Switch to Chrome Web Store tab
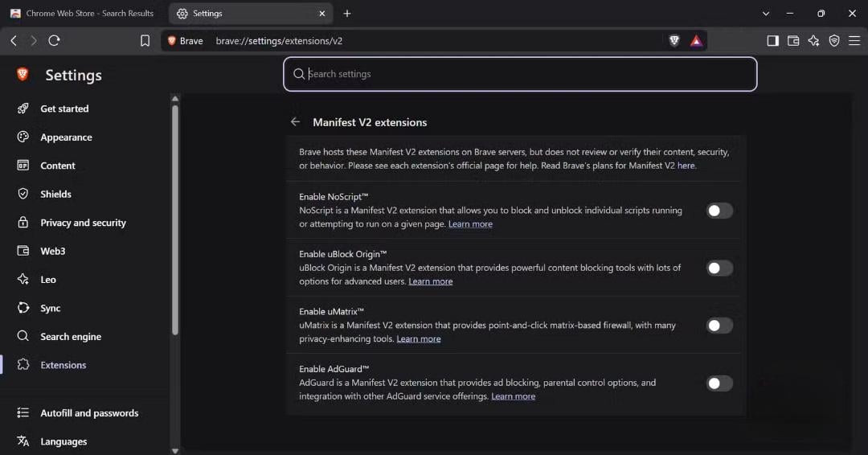 click(x=82, y=14)
